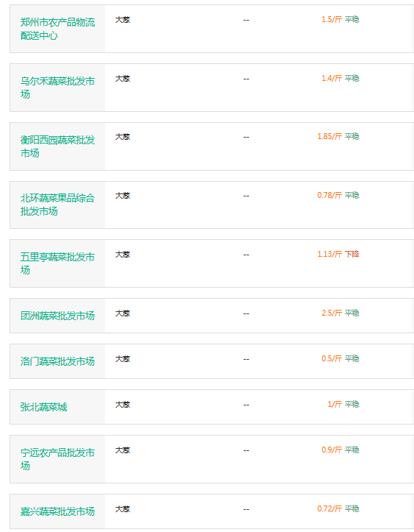Click the 1.5/斤 price in Zhengzhou row
414x532 pixels.
pos(332,19)
